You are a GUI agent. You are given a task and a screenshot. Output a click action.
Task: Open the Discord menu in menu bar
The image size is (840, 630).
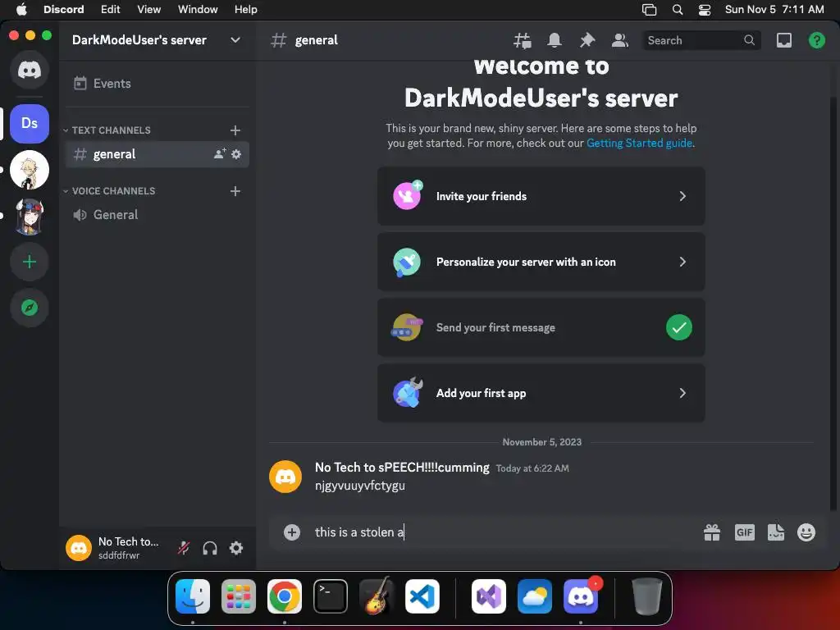pos(64,9)
